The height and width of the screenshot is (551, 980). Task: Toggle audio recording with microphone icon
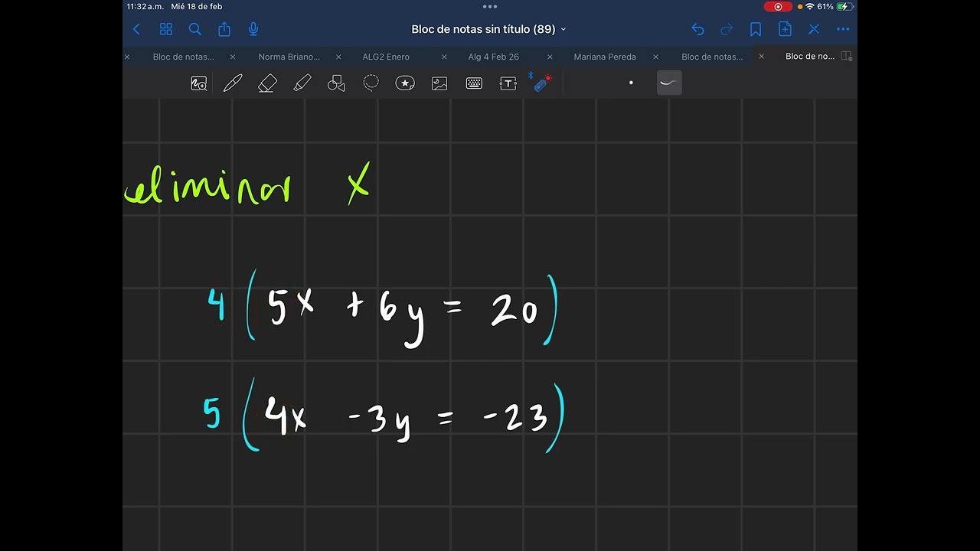point(253,29)
